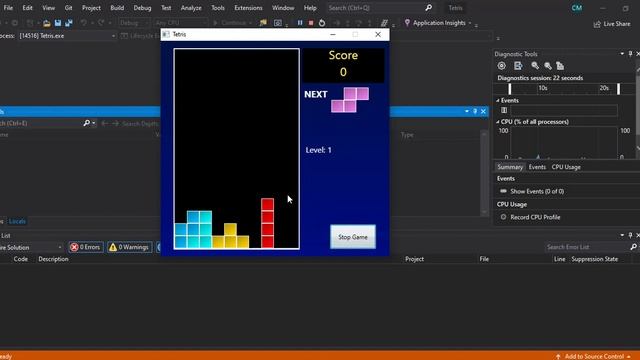Stop debugging with red square icon
Viewport: 640px width, 360px height.
tap(311, 23)
